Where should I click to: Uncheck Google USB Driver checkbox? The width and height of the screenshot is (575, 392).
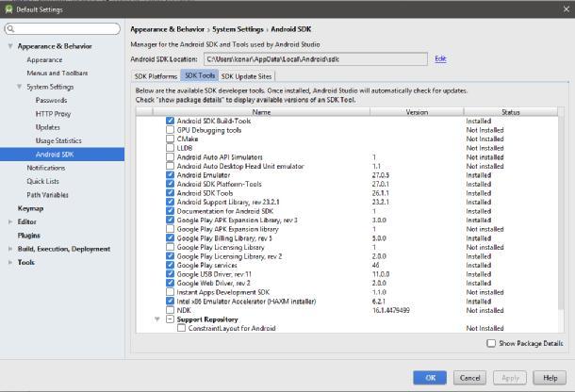[170, 274]
